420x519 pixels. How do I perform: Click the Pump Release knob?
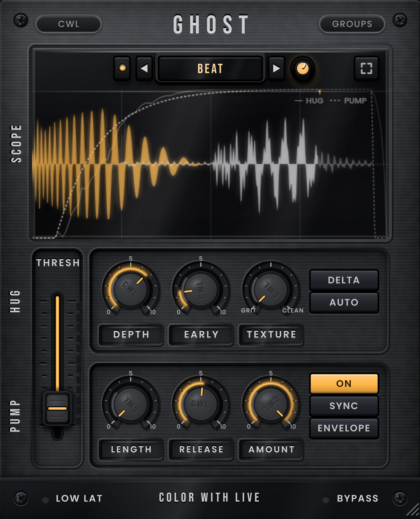point(201,404)
